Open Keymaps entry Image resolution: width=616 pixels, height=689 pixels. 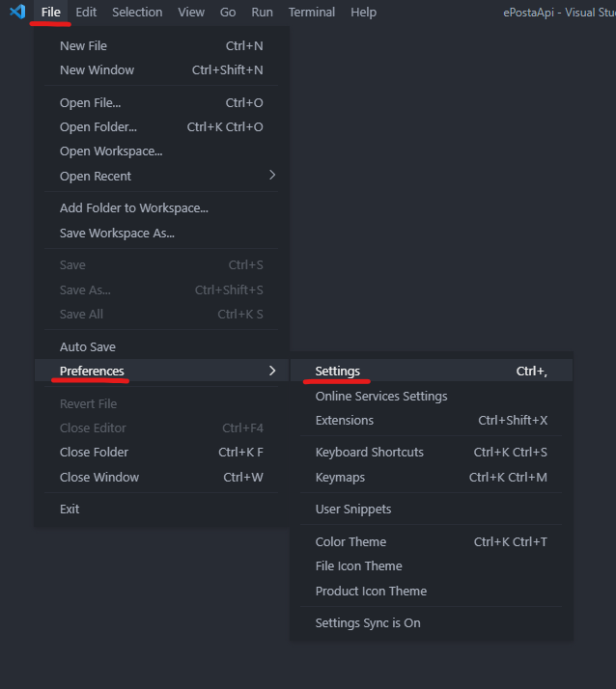point(431,478)
